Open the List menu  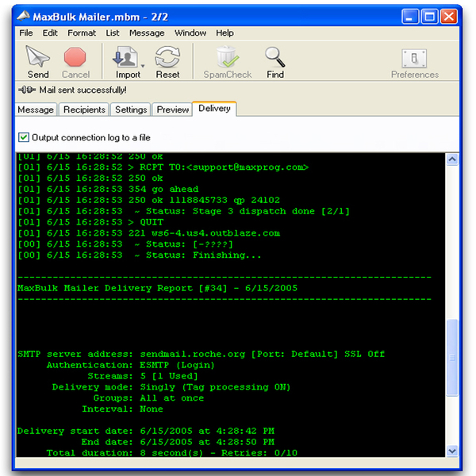point(113,33)
